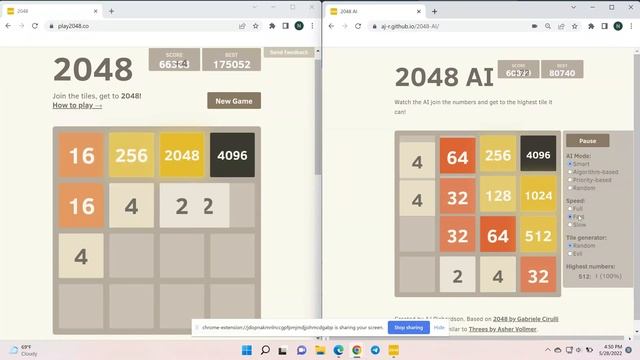Click the 1024 tile on the AI board
Viewport: 640px width, 360px height.
click(538, 196)
